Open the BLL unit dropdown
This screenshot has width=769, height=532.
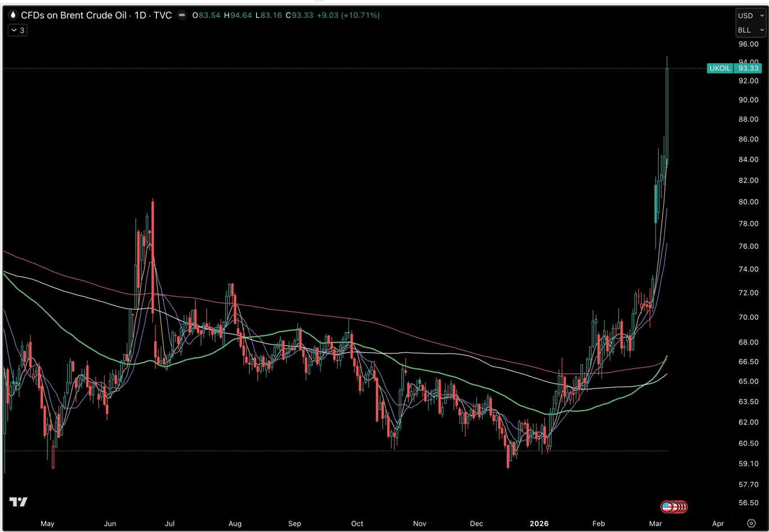[x=751, y=30]
